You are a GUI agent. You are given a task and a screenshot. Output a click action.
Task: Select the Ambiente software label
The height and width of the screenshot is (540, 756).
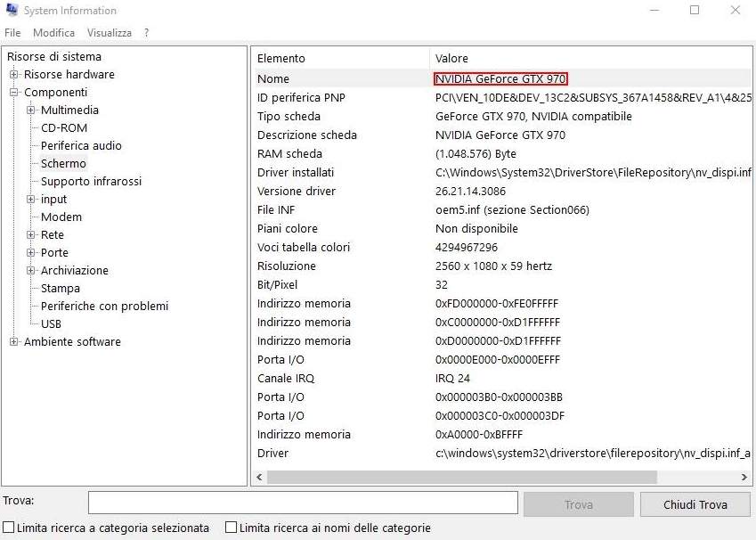(72, 341)
